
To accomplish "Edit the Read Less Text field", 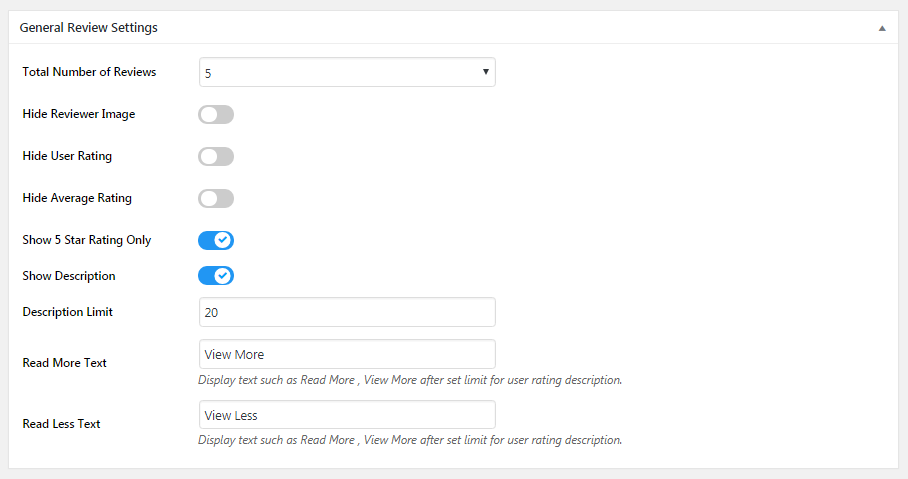I will point(347,415).
